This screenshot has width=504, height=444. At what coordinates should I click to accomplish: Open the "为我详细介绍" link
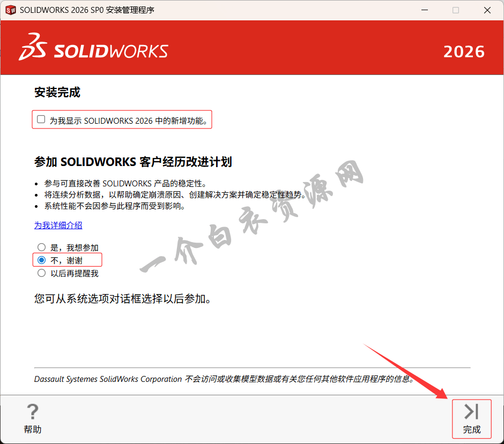click(58, 225)
